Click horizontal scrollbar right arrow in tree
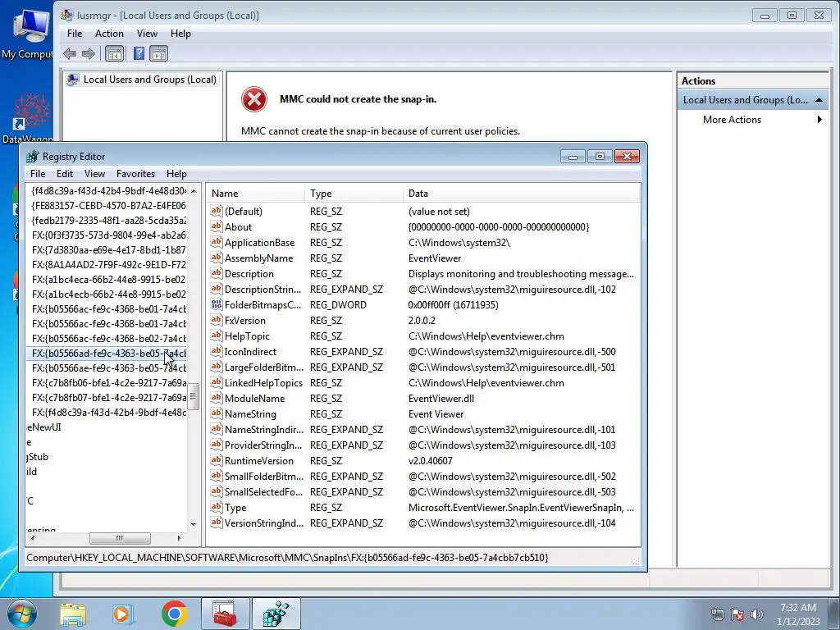 pyautogui.click(x=179, y=538)
